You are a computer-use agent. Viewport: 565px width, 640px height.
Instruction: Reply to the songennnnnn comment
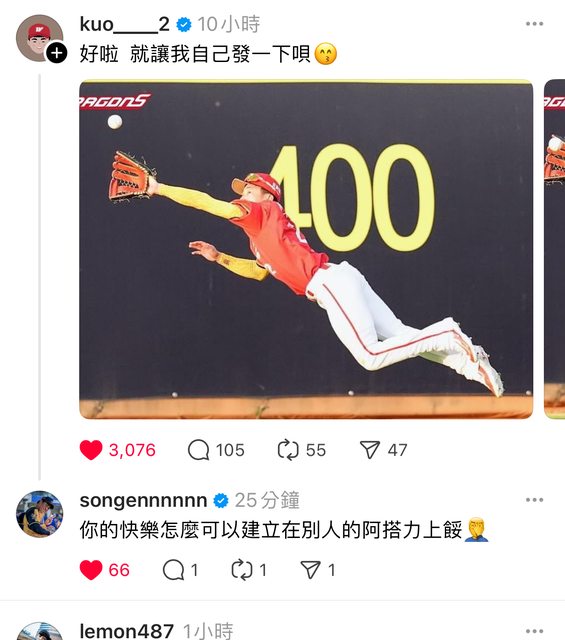click(x=173, y=570)
